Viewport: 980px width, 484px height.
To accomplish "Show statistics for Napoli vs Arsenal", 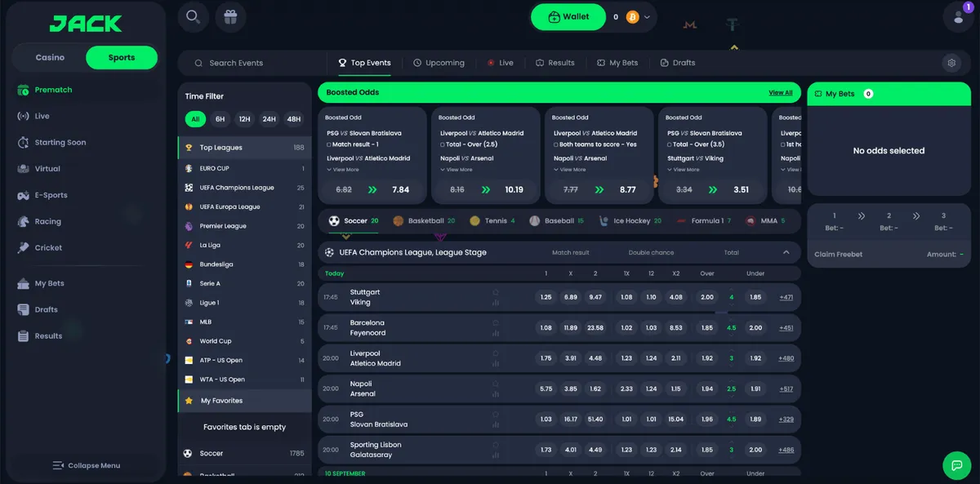I will coord(496,394).
